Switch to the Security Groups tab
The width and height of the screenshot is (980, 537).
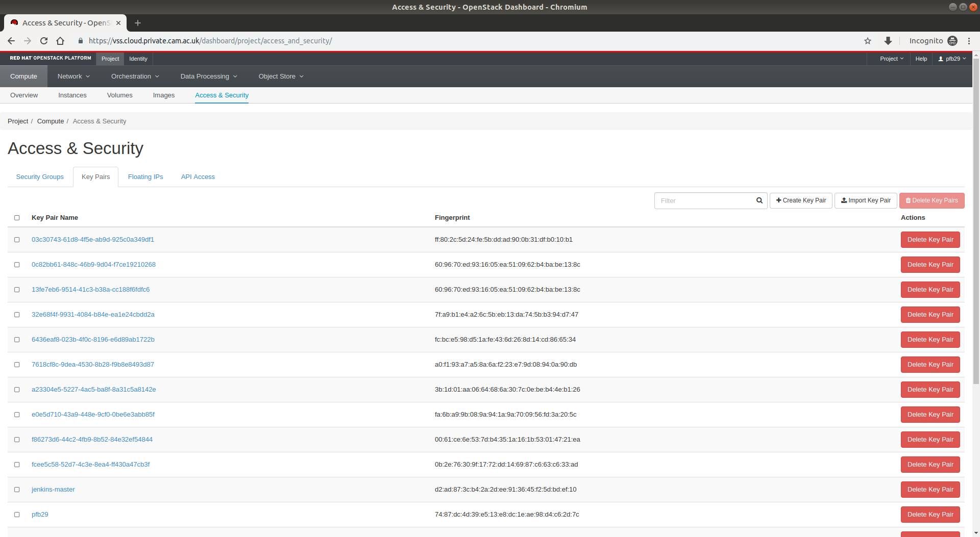coord(40,177)
